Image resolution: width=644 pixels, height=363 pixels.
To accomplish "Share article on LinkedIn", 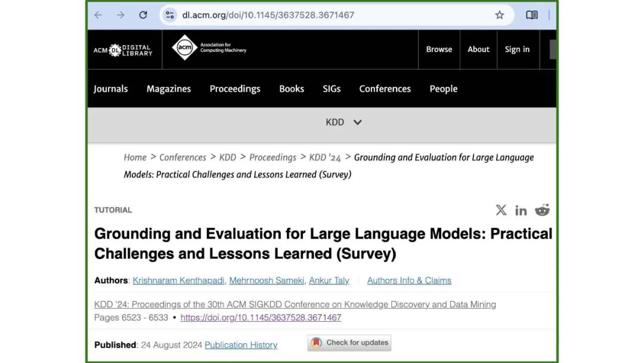I will [521, 211].
